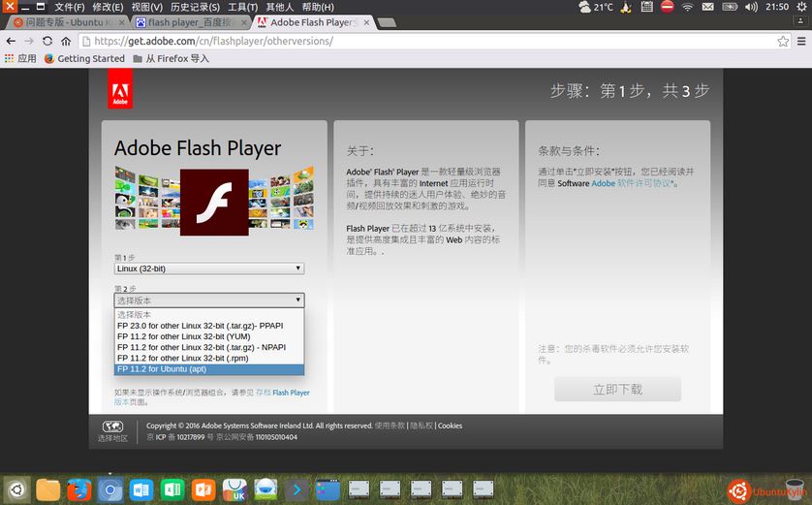The image size is (812, 505).
Task: Open the 使用条款 terms of use link
Action: coord(390,426)
